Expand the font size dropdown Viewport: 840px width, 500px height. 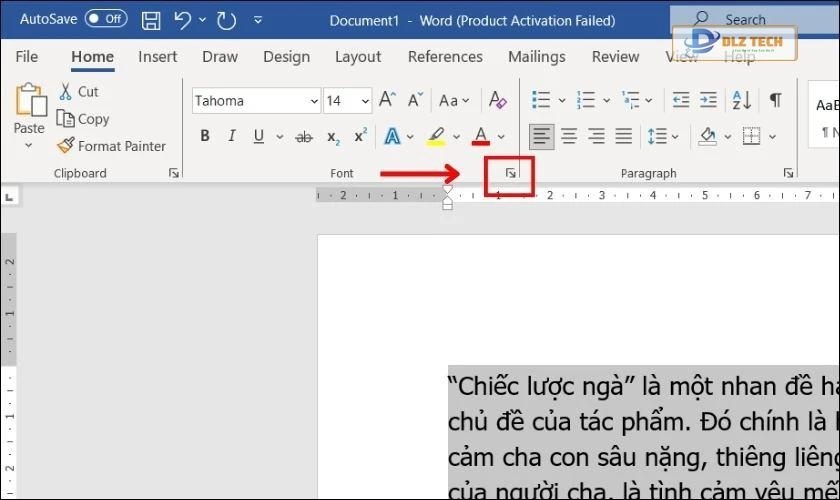(364, 101)
